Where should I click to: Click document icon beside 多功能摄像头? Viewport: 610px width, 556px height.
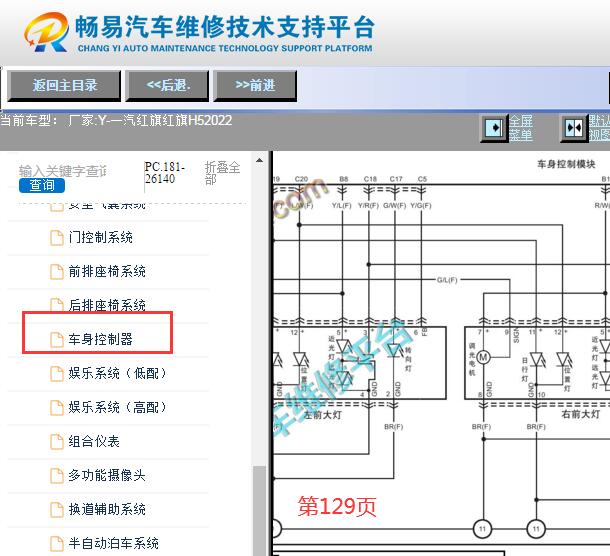click(57, 476)
